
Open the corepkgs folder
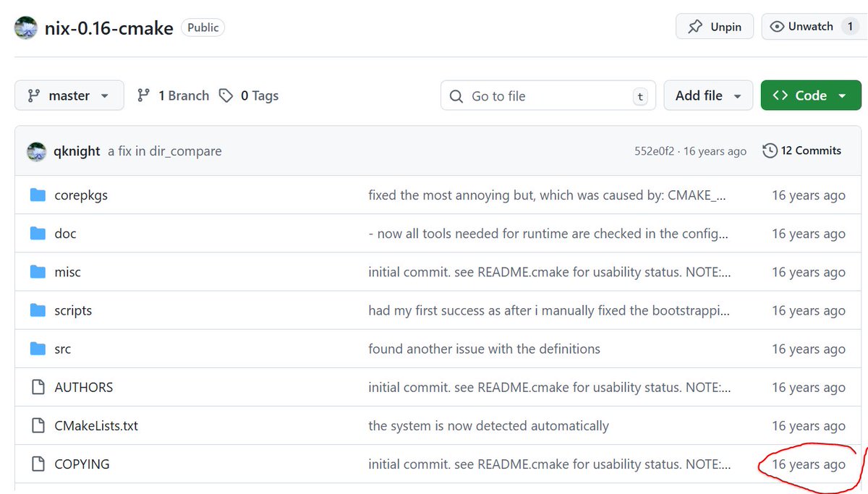pos(81,195)
